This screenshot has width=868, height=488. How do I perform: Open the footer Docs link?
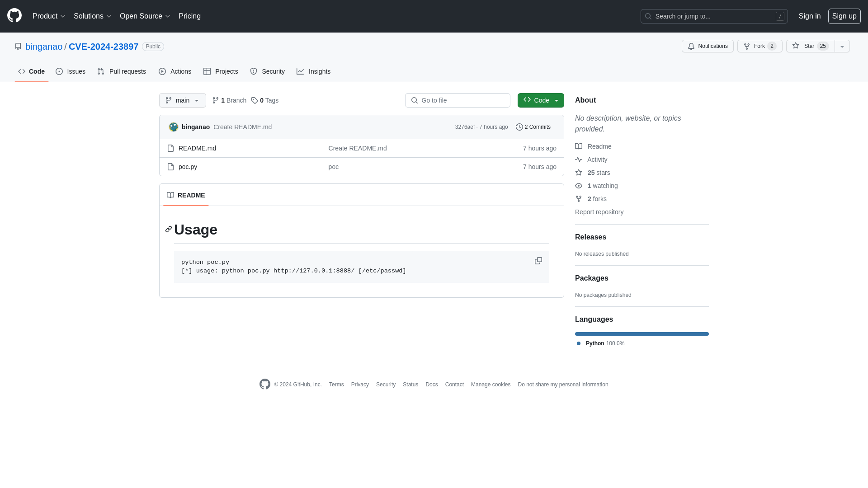click(x=431, y=385)
